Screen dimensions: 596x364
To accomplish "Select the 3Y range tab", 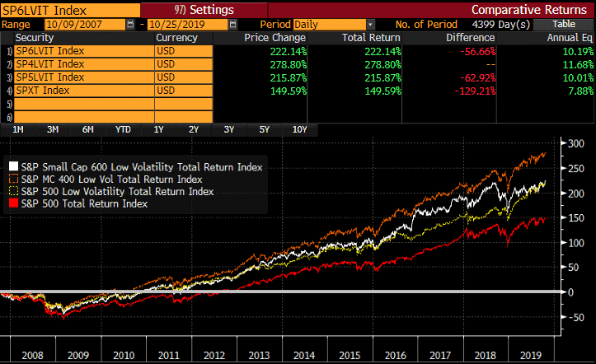I will [x=229, y=130].
